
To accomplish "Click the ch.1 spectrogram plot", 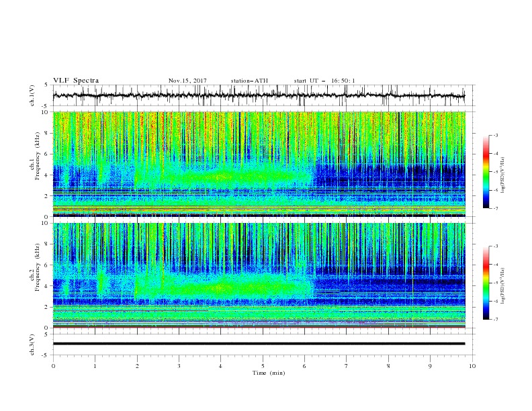I will coord(259,164).
